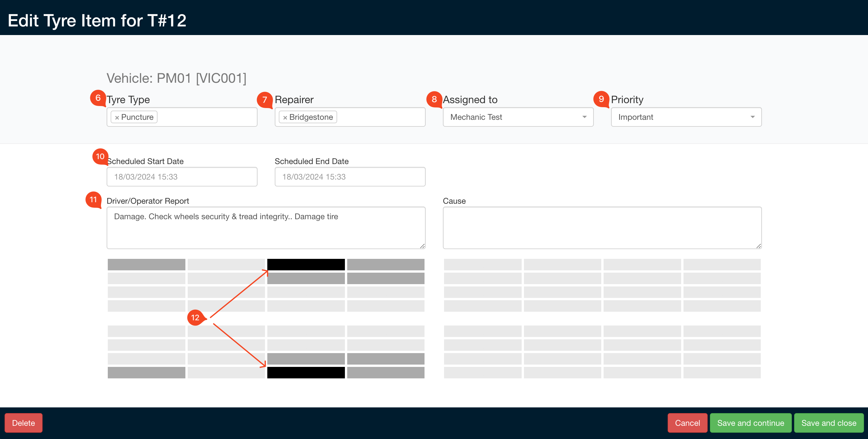The height and width of the screenshot is (439, 868).
Task: Open the Priority dropdown arrow
Action: pyautogui.click(x=752, y=117)
